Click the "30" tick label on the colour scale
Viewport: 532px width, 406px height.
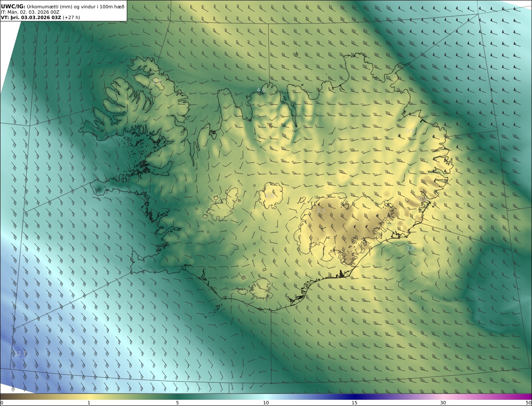point(443,403)
